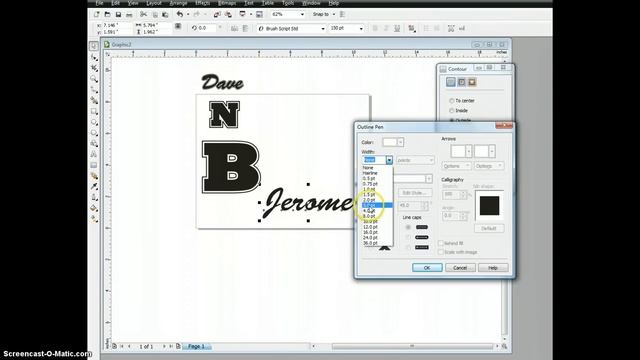Open the second Arrows end dropdown
Screen dimensions: 640x360
[492, 151]
